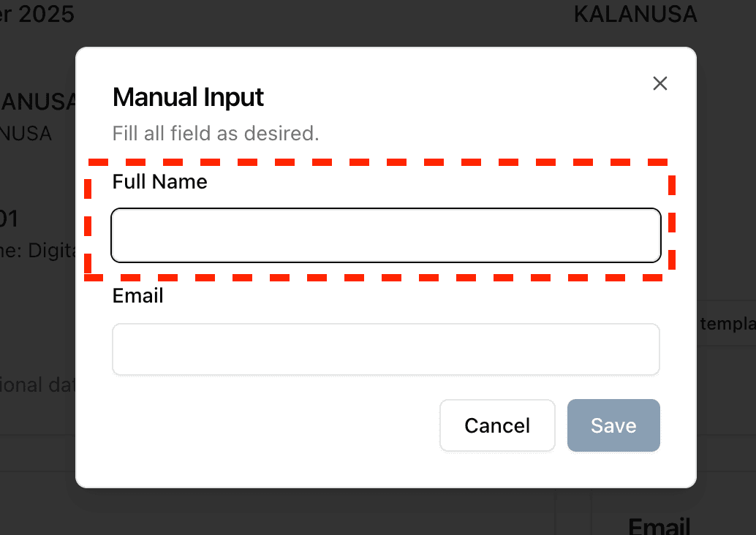The image size is (756, 535).
Task: Click the Email column header in the background
Action: [659, 525]
